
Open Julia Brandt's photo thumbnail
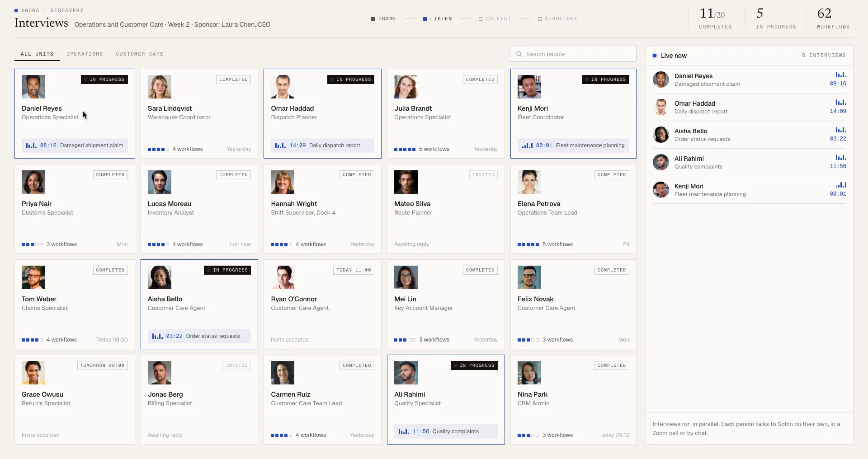406,87
